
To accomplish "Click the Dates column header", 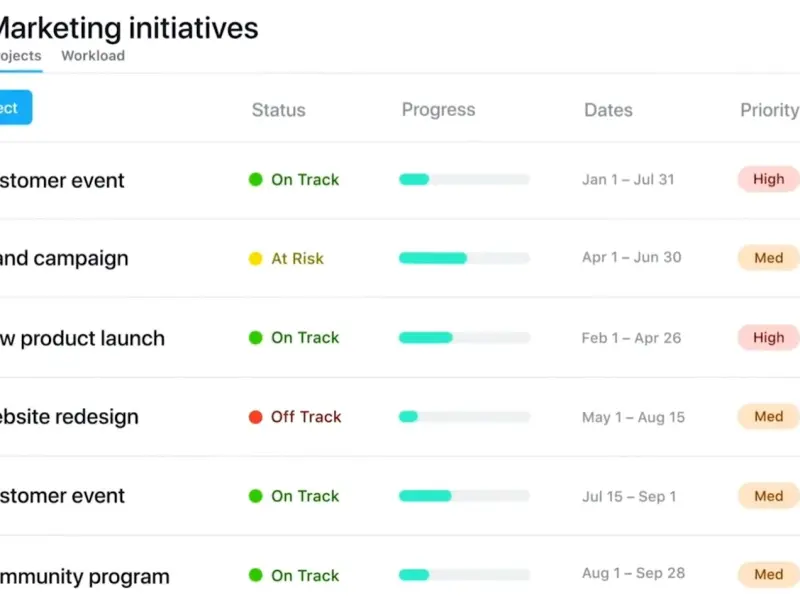I will tap(608, 110).
